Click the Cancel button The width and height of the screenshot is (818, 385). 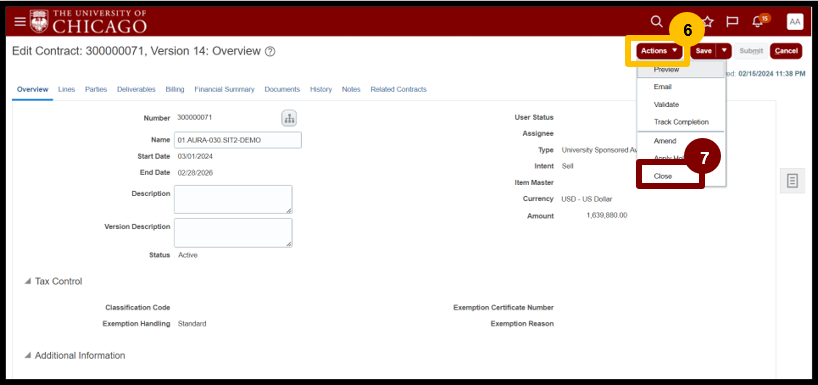pyautogui.click(x=786, y=51)
